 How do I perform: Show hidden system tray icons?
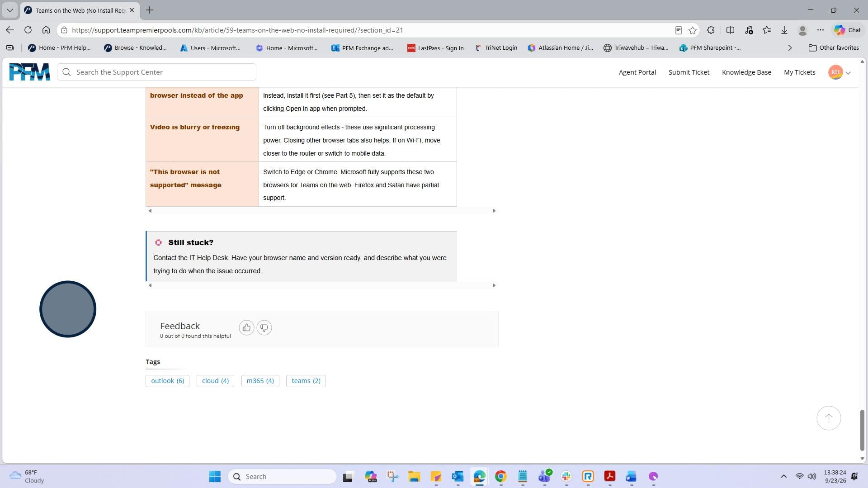[x=783, y=476]
